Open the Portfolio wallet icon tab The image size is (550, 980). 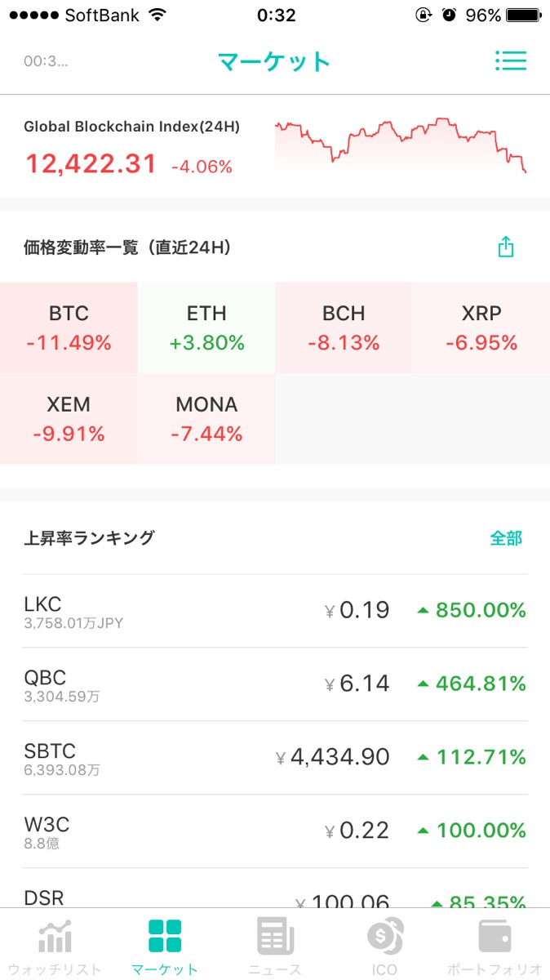pos(495,938)
